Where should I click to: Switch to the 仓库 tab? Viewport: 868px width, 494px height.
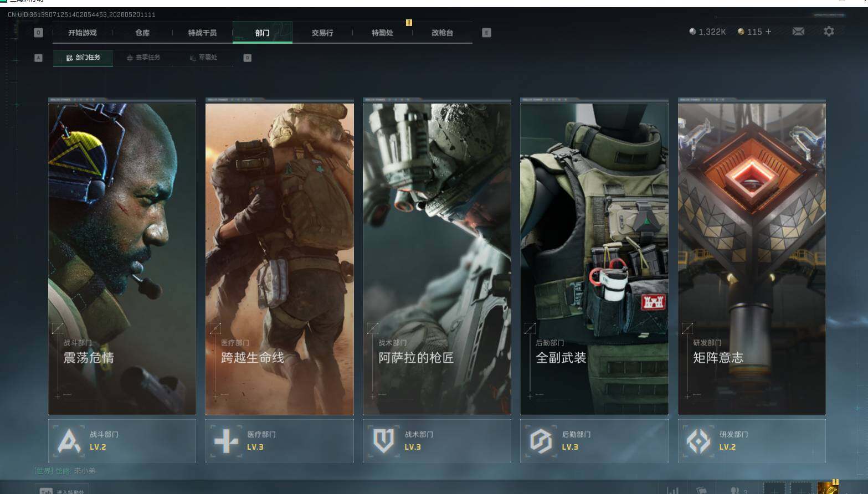tap(142, 33)
